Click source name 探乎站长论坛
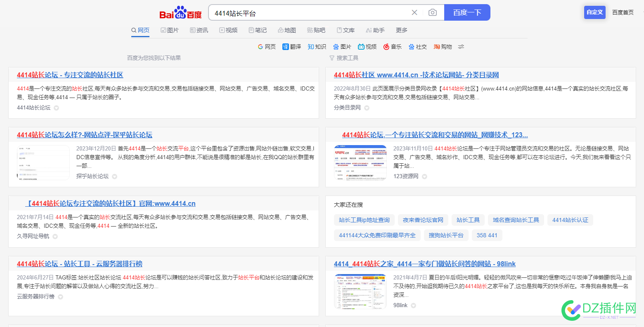The width and height of the screenshot is (644, 327). (92, 176)
